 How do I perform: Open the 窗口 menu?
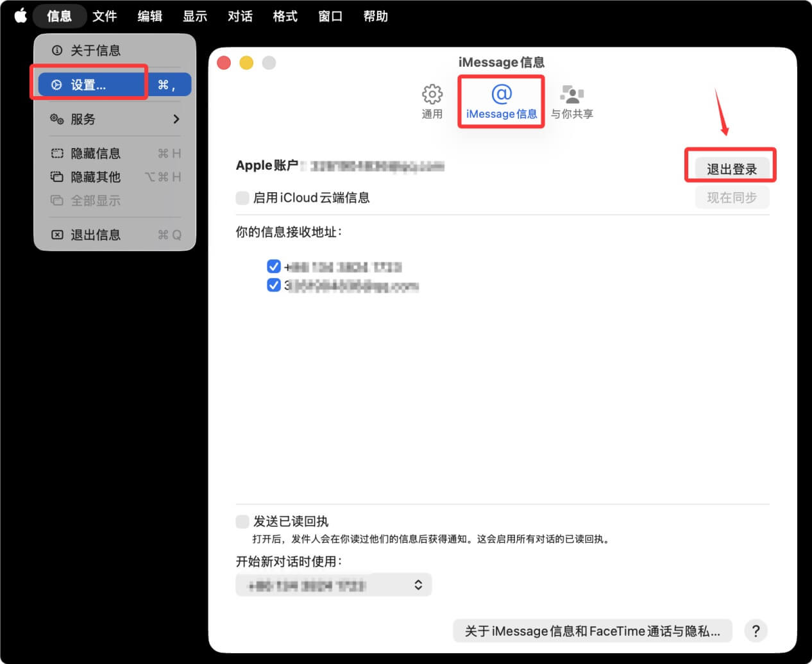[330, 16]
